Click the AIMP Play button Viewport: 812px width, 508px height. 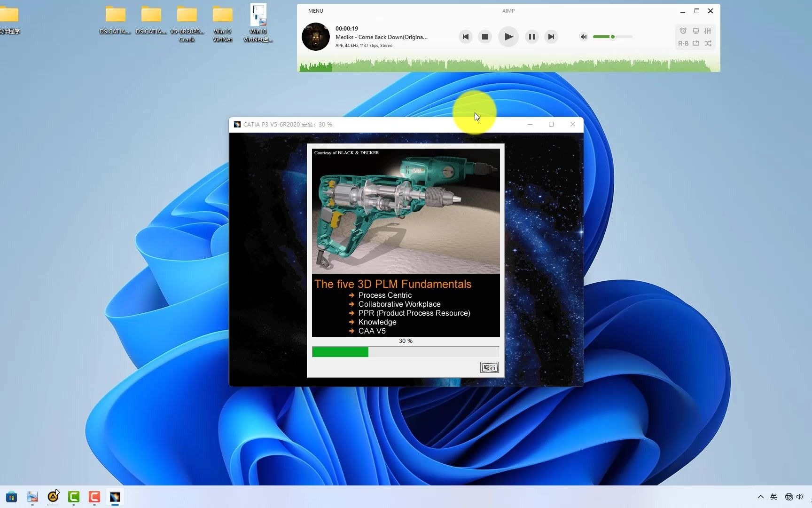click(508, 37)
